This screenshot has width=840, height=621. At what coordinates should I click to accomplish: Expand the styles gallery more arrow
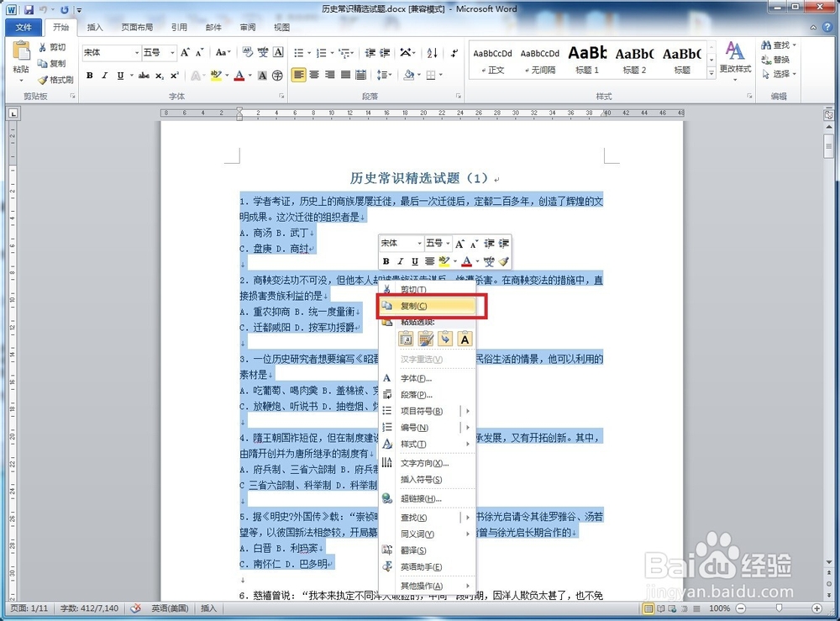pos(711,72)
